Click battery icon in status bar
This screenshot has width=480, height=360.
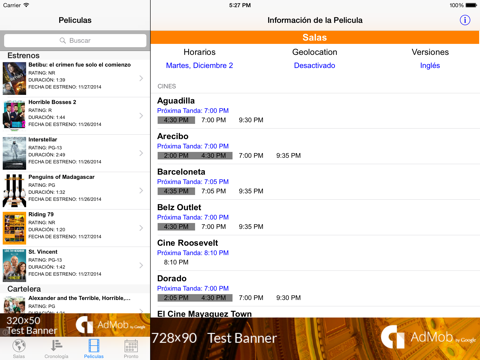[471, 5]
